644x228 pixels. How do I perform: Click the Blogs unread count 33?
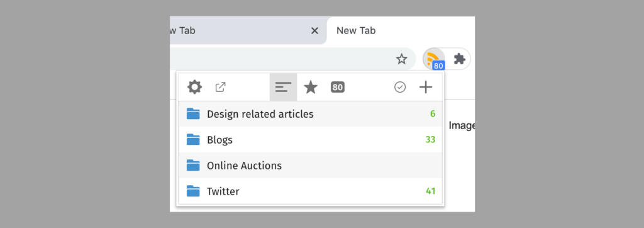coord(430,140)
